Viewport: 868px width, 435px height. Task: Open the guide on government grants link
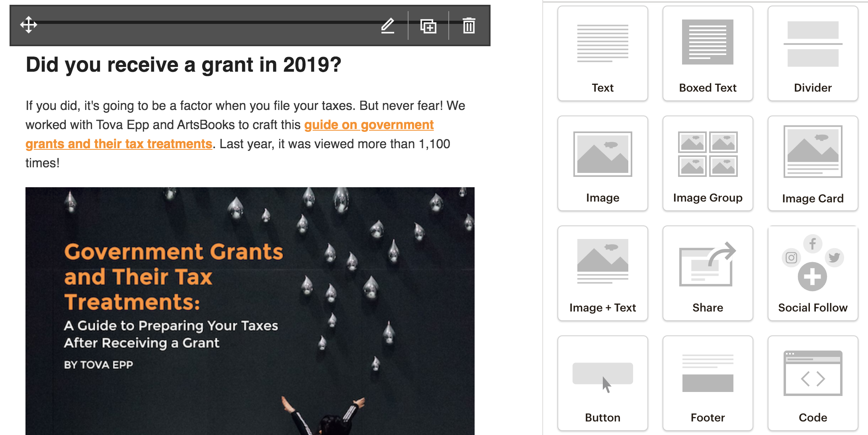coord(368,125)
